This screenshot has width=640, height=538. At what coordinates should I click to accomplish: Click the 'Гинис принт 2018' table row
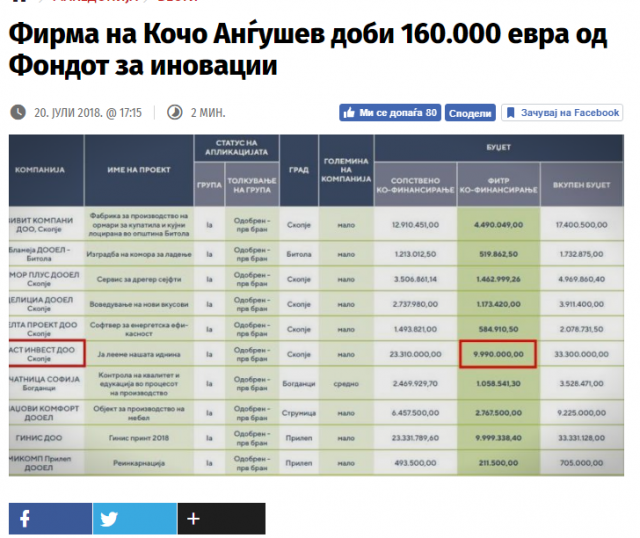click(135, 437)
